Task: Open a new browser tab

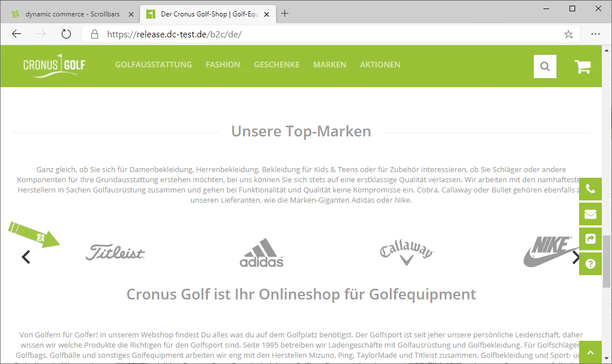Action: click(285, 14)
